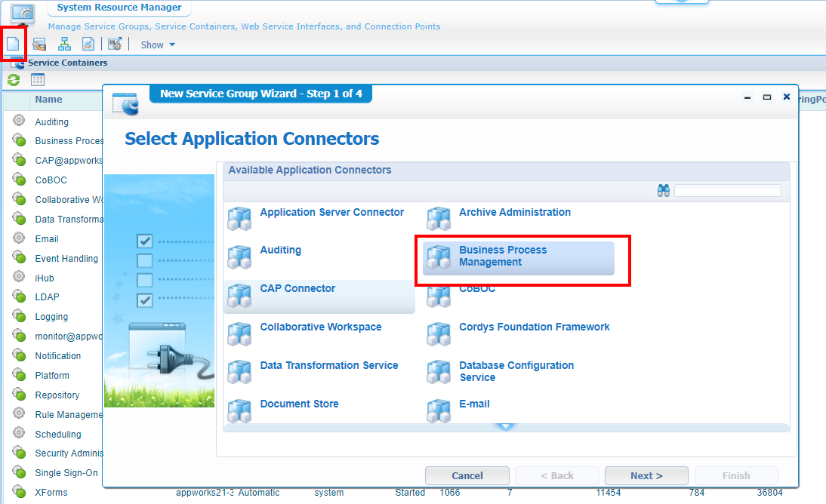Image resolution: width=826 pixels, height=504 pixels.
Task: Cancel the New Service Group Wizard
Action: coord(467,475)
